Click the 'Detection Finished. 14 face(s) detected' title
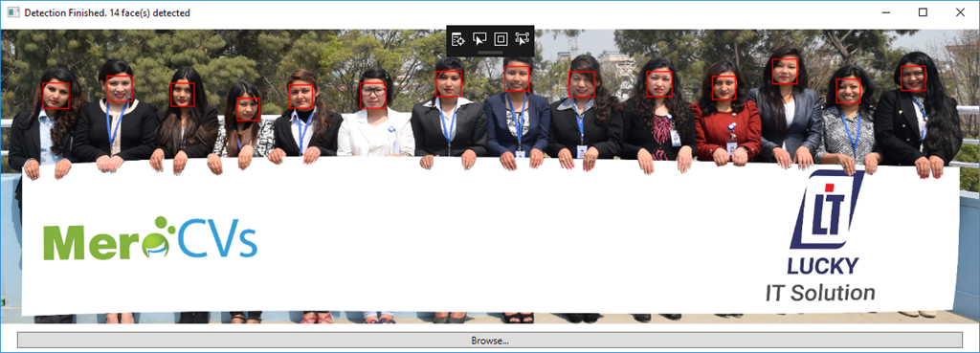 click(x=107, y=12)
